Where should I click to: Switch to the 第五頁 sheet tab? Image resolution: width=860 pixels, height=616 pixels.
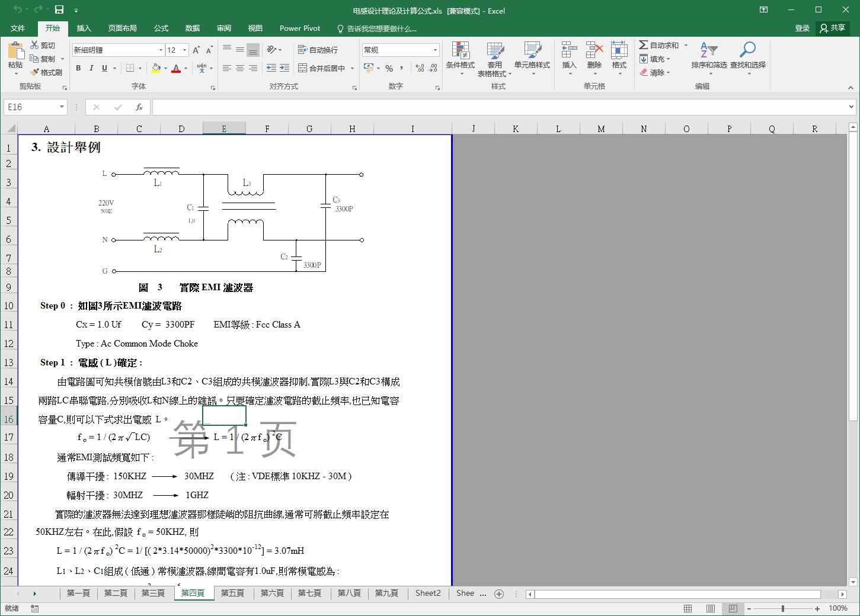click(232, 593)
